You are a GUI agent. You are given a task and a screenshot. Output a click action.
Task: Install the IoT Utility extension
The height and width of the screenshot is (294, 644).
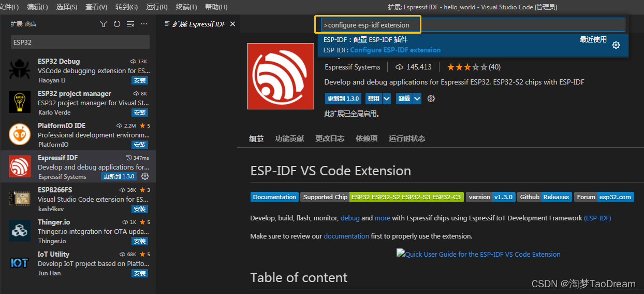pos(140,273)
